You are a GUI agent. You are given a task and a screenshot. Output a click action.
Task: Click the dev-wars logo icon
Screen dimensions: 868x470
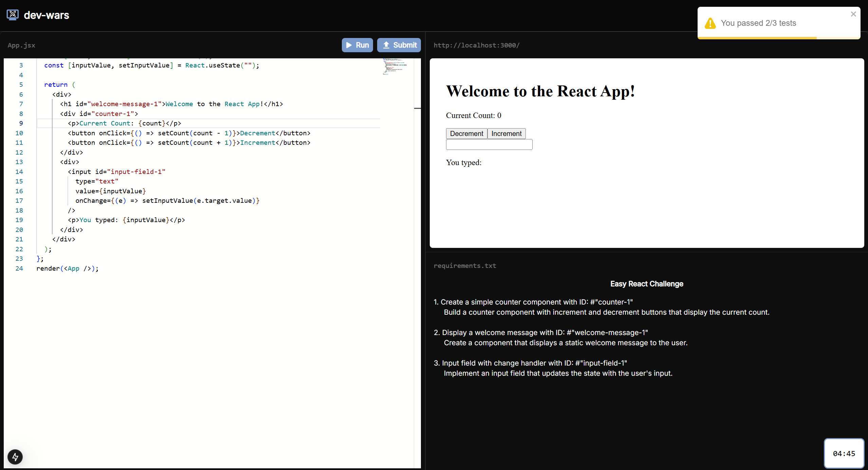(x=13, y=15)
